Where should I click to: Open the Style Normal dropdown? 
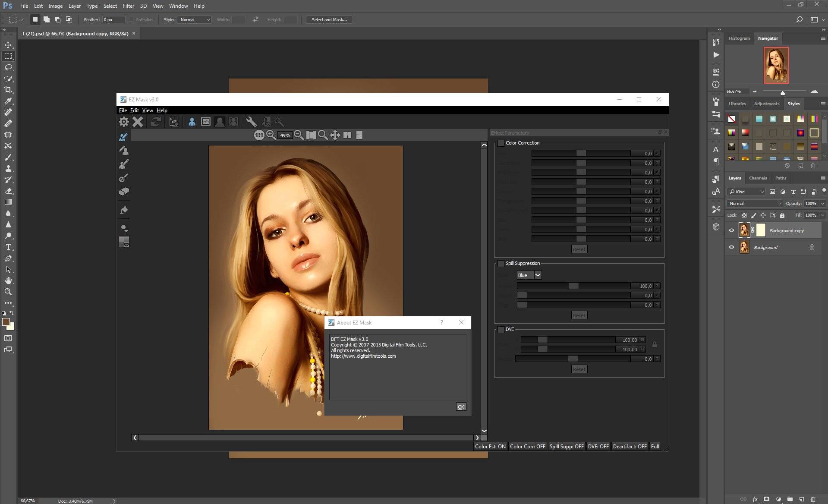click(x=194, y=19)
